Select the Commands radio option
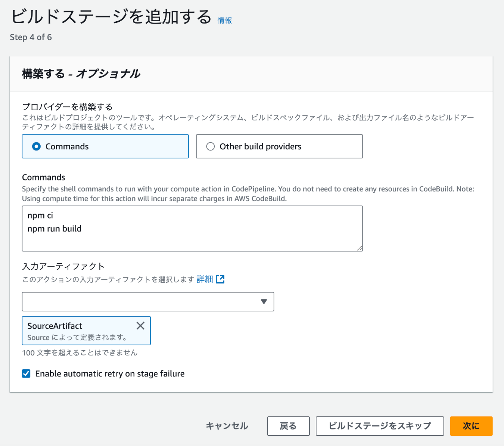This screenshot has height=446, width=504. pos(36,147)
